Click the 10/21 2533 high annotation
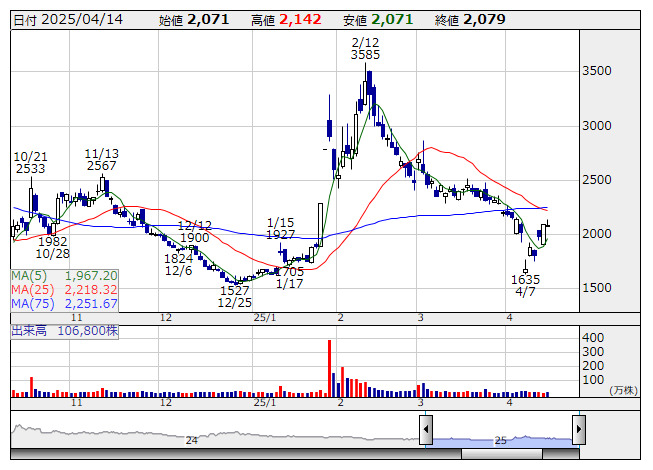This screenshot has height=470, width=653. click(x=30, y=162)
